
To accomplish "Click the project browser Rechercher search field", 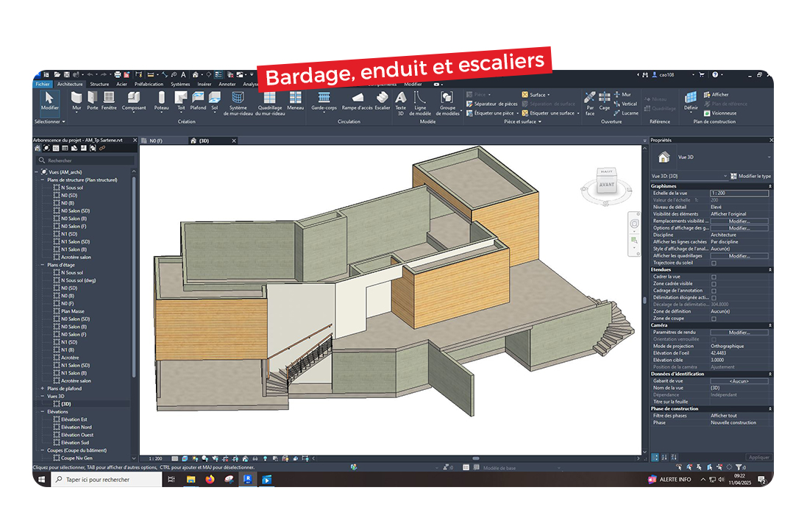I will (x=85, y=160).
